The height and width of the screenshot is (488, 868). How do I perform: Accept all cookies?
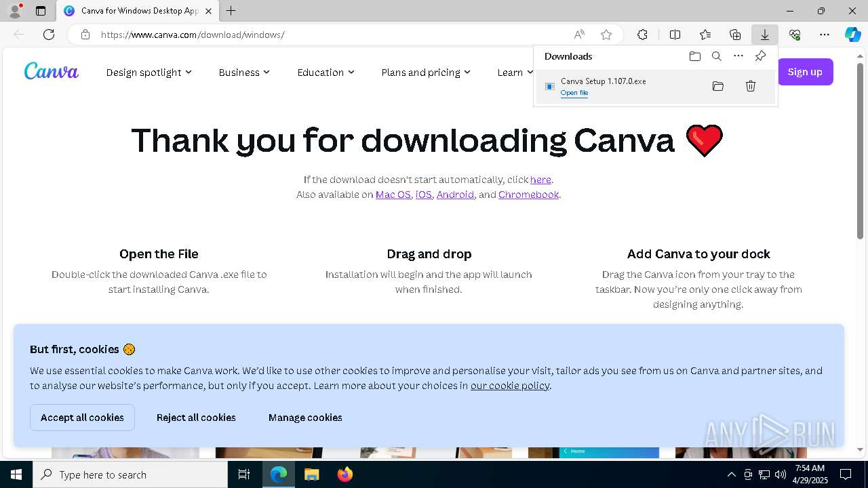pos(82,418)
